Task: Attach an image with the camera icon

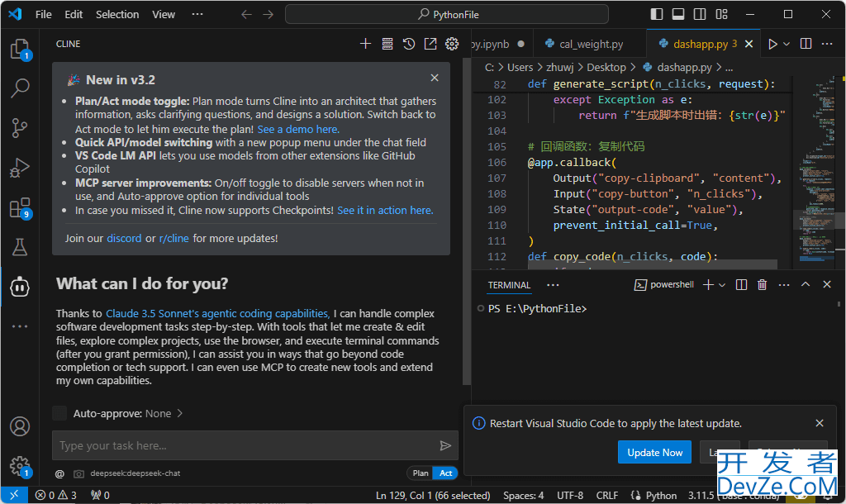Action: 78,473
